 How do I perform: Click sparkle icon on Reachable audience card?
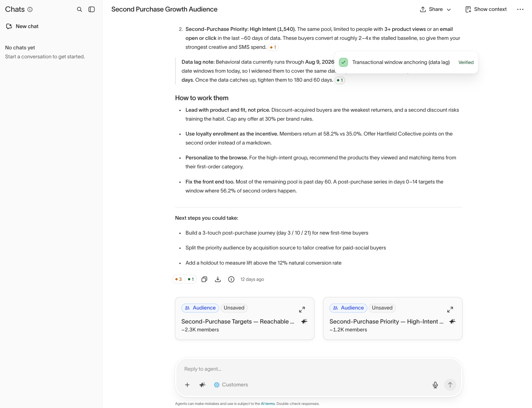[304, 322]
